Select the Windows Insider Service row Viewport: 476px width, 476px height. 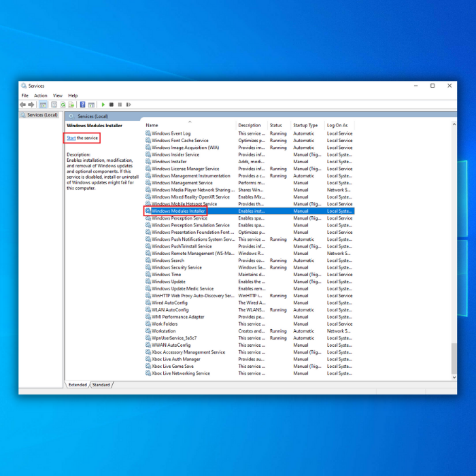click(250, 154)
